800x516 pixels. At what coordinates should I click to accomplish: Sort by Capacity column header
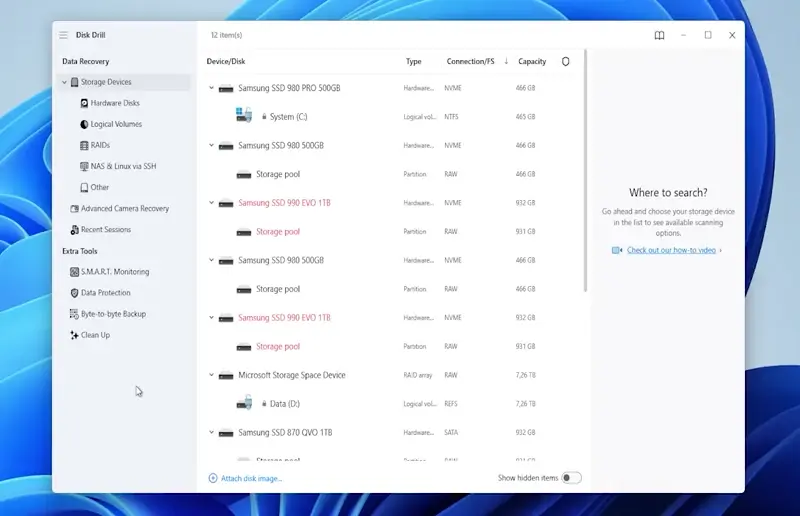pyautogui.click(x=532, y=61)
